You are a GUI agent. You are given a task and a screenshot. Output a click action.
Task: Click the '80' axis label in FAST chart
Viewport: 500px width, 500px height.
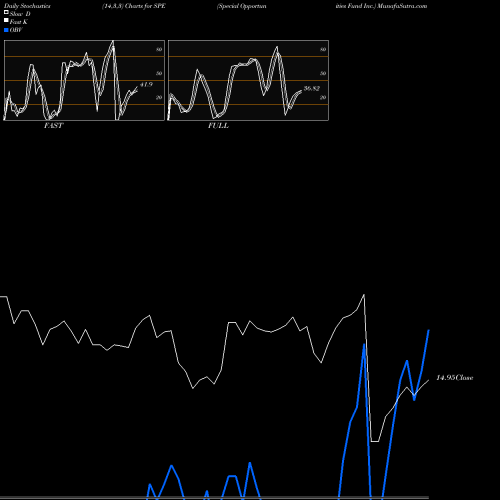click(x=159, y=49)
